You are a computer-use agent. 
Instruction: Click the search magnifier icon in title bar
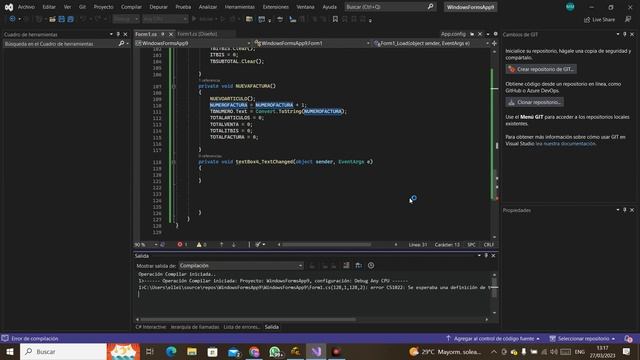pos(430,7)
